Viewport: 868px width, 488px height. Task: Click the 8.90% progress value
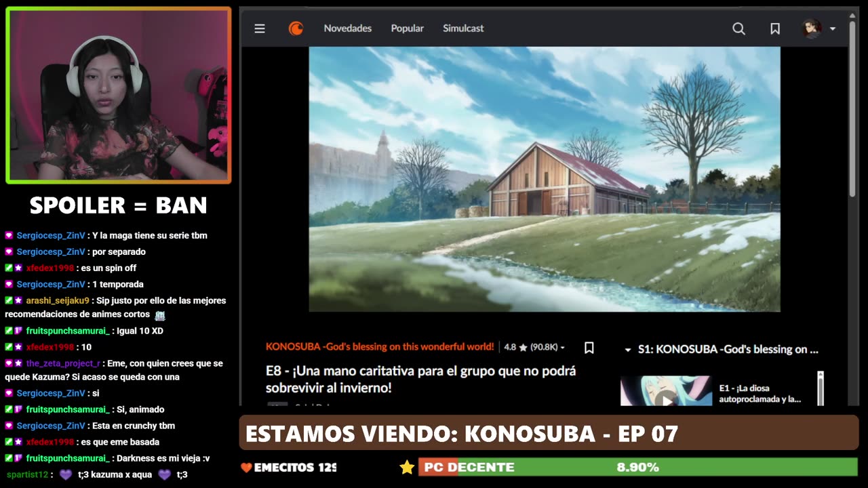coord(637,467)
